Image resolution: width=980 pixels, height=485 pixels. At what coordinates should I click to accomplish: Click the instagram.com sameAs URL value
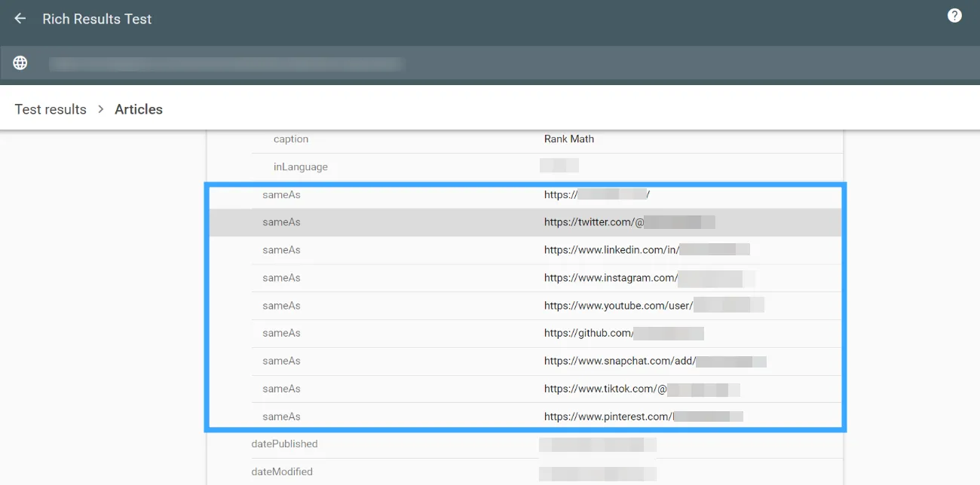point(649,278)
